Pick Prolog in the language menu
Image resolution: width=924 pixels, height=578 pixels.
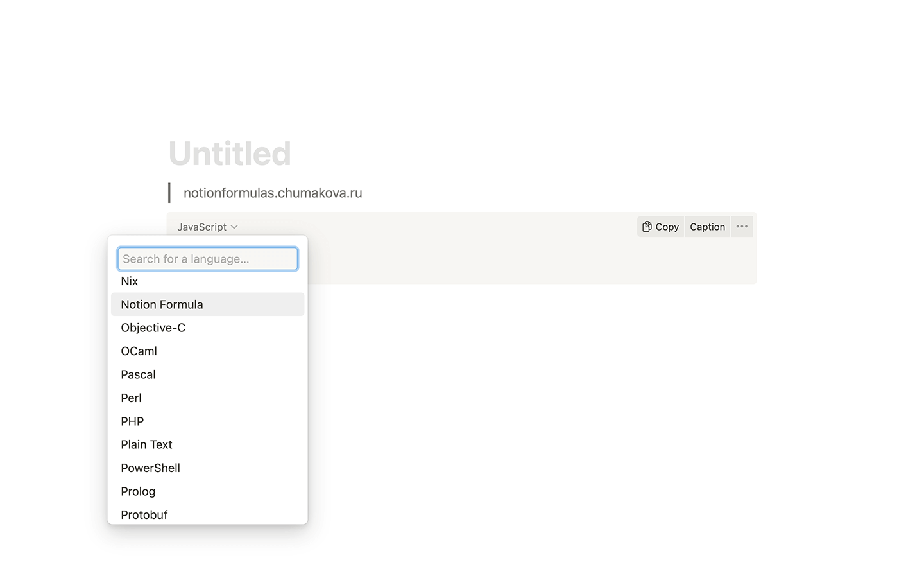tap(207, 491)
